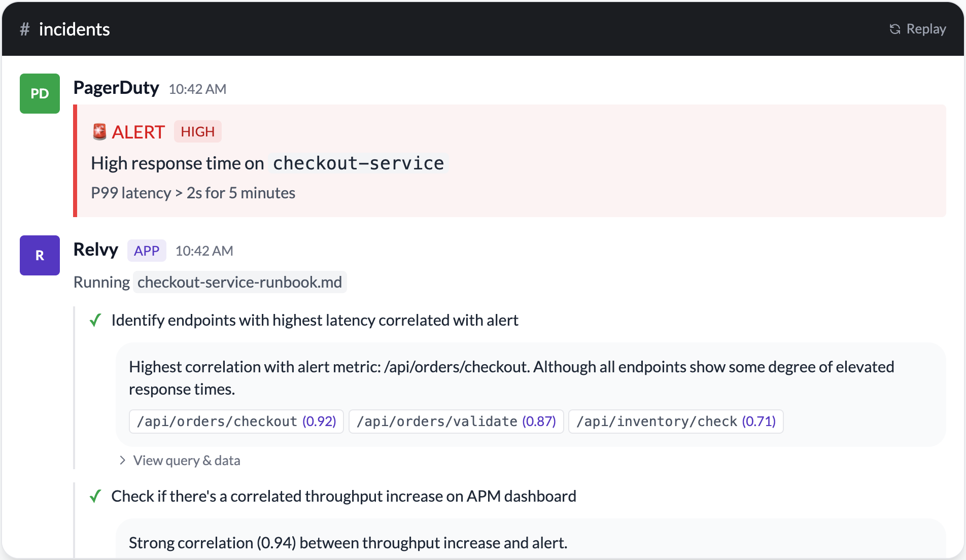
Task: Click the HIGH severity badge
Action: [197, 132]
